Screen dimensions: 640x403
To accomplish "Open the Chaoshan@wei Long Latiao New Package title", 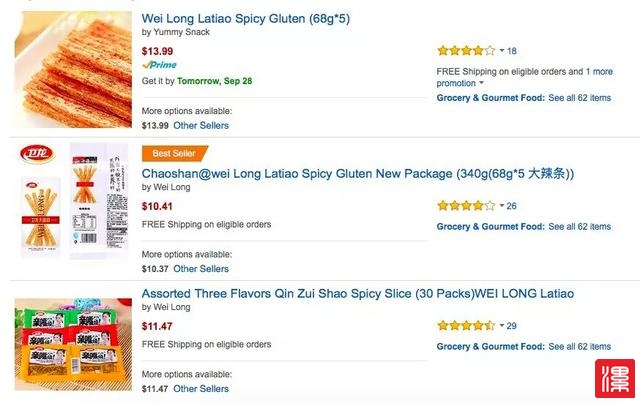I will 358,174.
